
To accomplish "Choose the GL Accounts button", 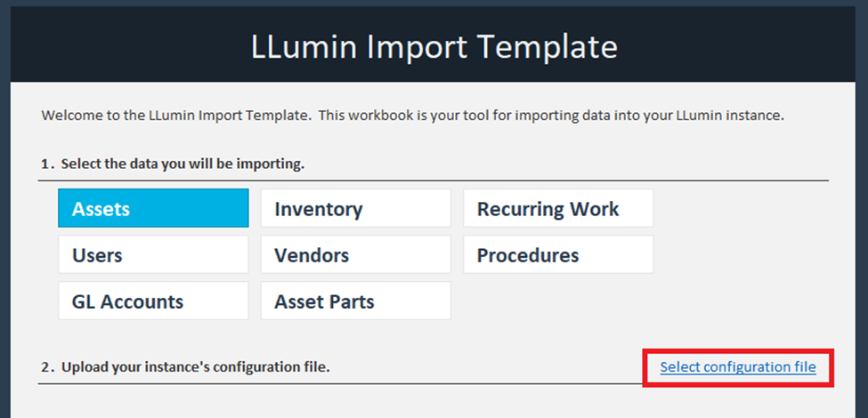I will (153, 301).
